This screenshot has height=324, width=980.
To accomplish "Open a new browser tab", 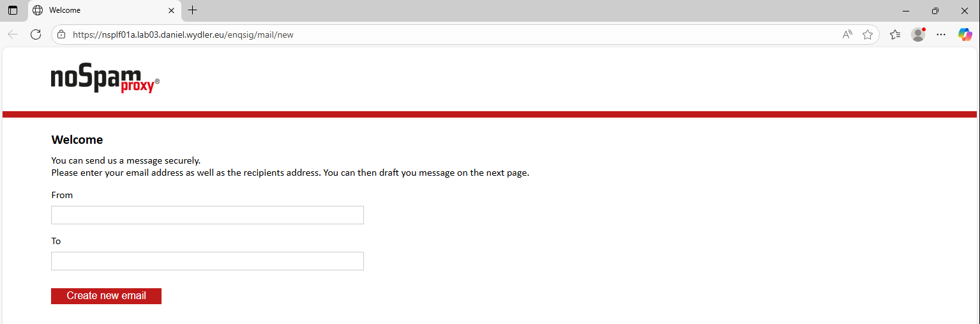I will pos(193,10).
